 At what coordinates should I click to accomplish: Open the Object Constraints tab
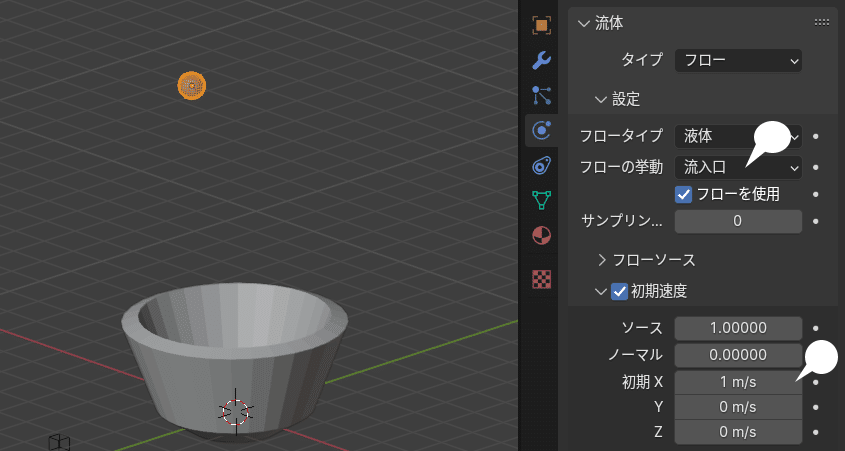pos(541,165)
